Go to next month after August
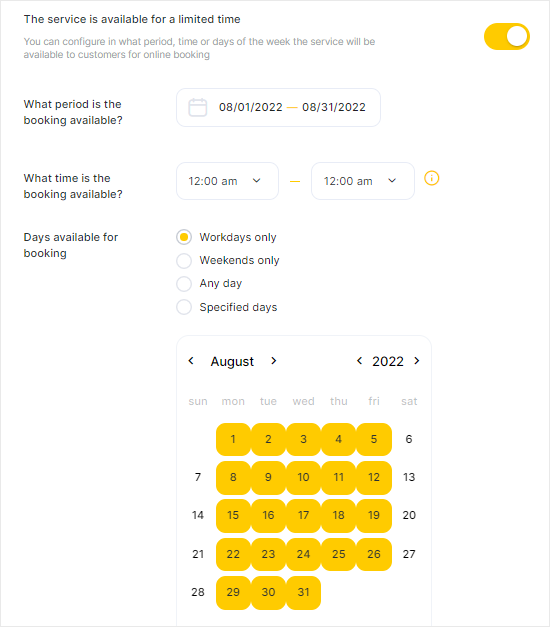The height and width of the screenshot is (627, 550). tap(274, 361)
